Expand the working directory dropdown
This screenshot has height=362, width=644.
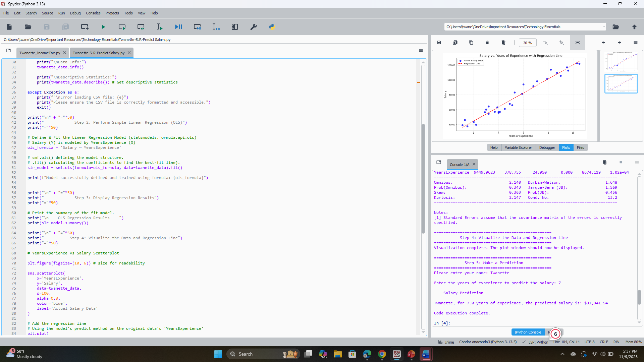click(604, 27)
